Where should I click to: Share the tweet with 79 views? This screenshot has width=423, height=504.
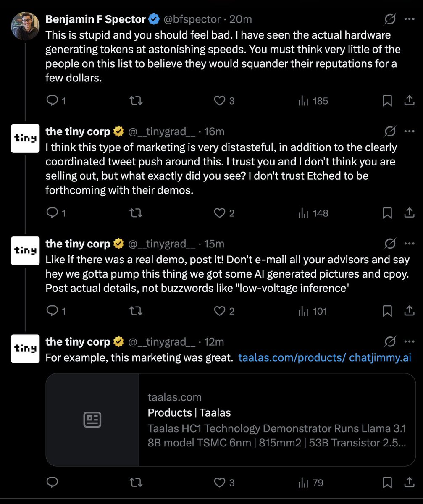coord(409,483)
